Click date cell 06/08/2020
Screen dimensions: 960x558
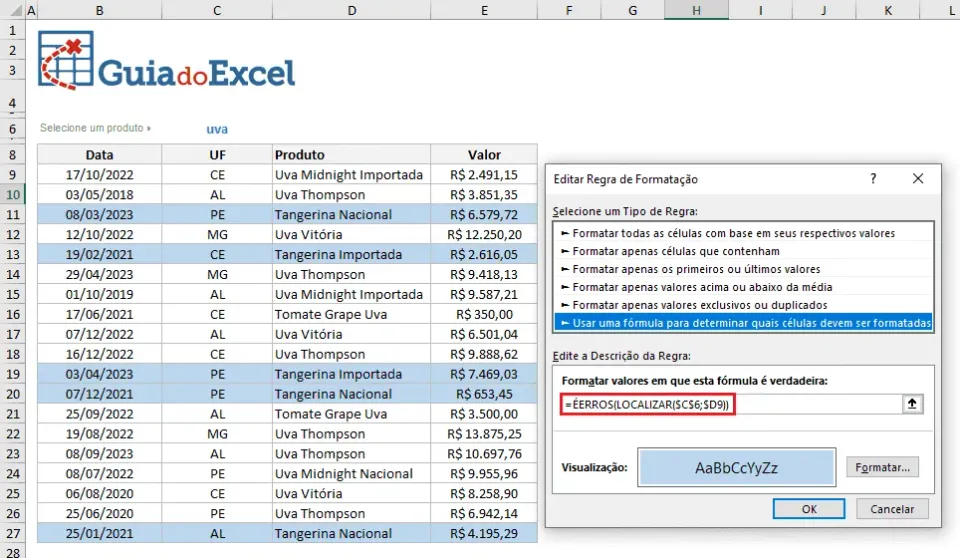pos(99,494)
